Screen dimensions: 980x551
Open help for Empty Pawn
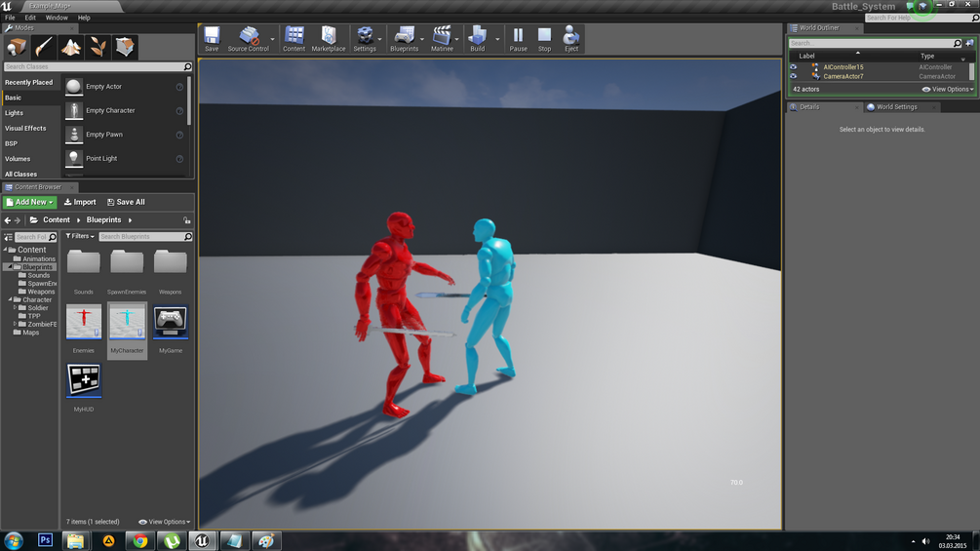point(179,135)
